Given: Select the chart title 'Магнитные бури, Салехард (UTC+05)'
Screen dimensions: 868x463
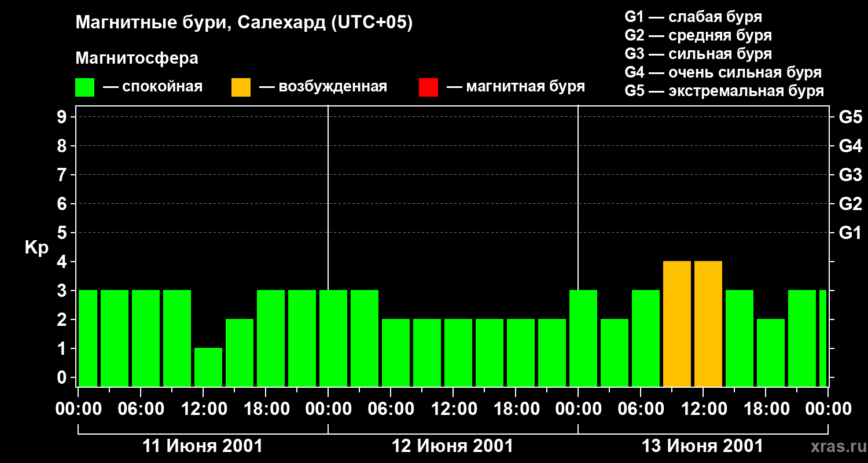Looking at the screenshot, I should coord(244,23).
